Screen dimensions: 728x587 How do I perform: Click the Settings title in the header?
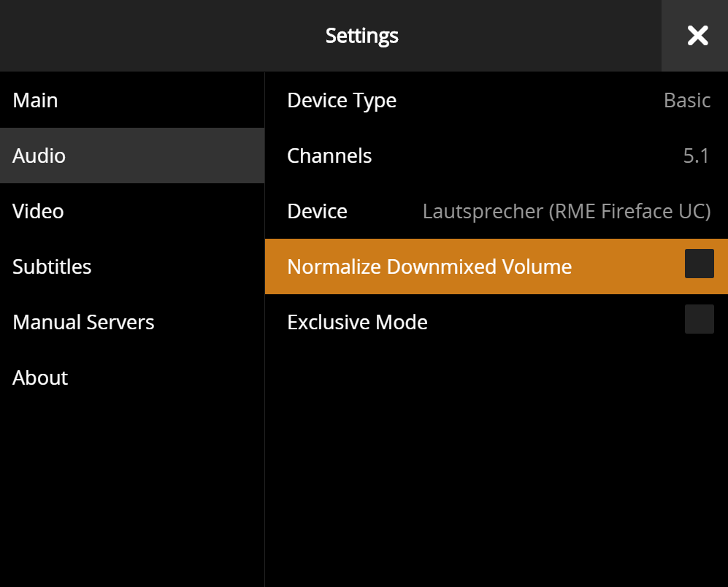362,36
